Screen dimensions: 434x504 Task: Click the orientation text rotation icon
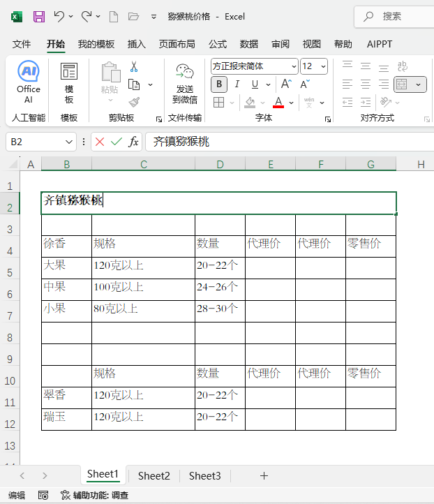coord(386,102)
